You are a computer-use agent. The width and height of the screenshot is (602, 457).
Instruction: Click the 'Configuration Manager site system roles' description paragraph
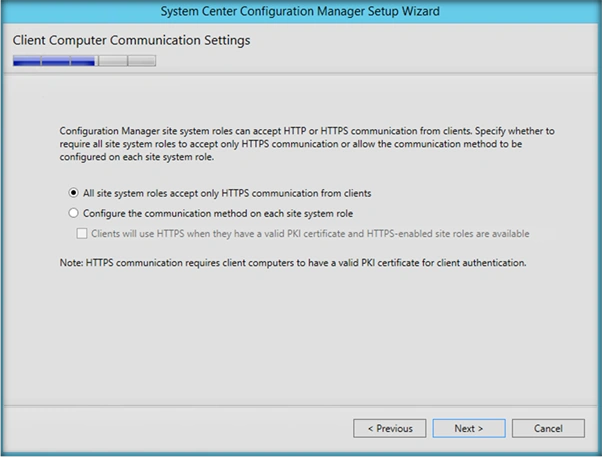tap(307, 144)
